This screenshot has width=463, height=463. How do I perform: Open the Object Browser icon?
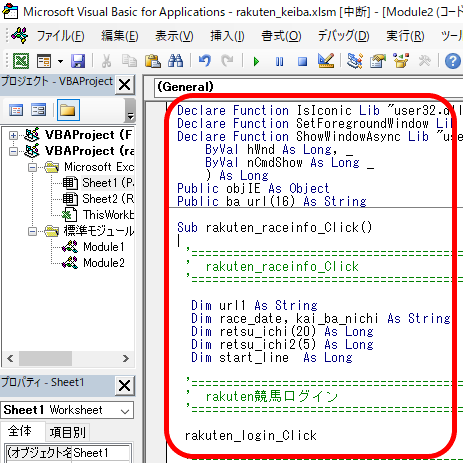point(401,61)
